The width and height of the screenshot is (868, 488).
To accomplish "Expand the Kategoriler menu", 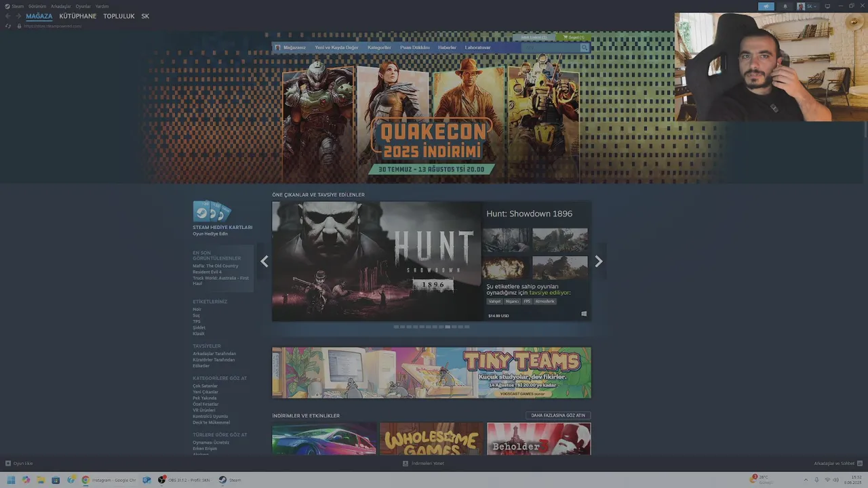I will tap(379, 47).
